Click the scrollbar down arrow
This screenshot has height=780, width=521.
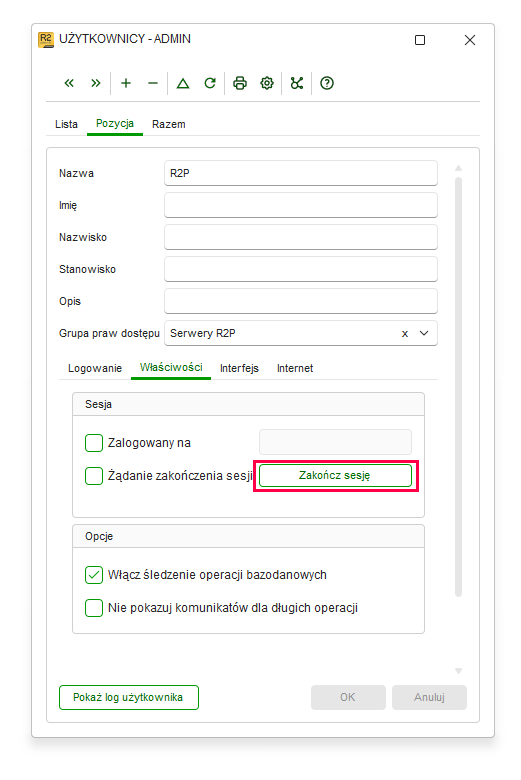point(458,671)
